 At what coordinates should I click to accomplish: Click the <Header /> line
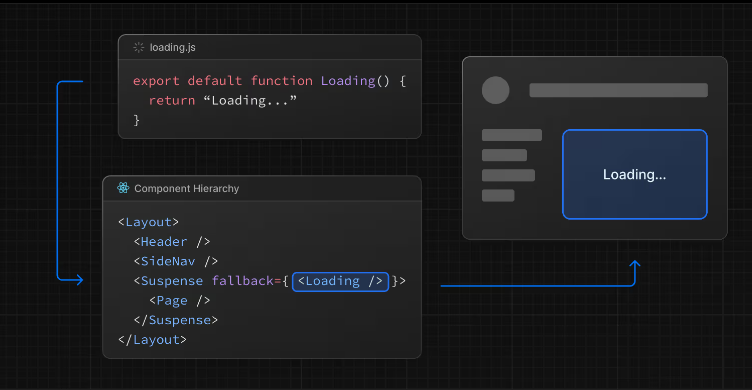(172, 242)
